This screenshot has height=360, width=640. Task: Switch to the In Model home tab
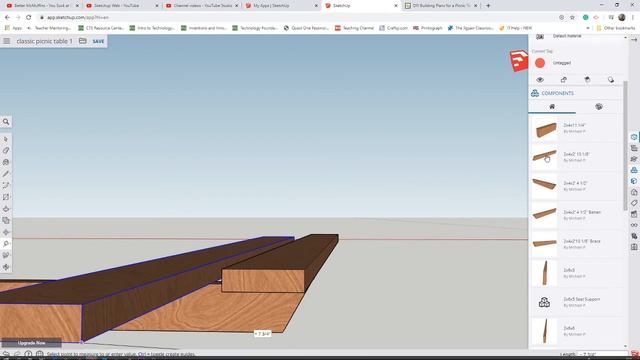click(x=552, y=107)
